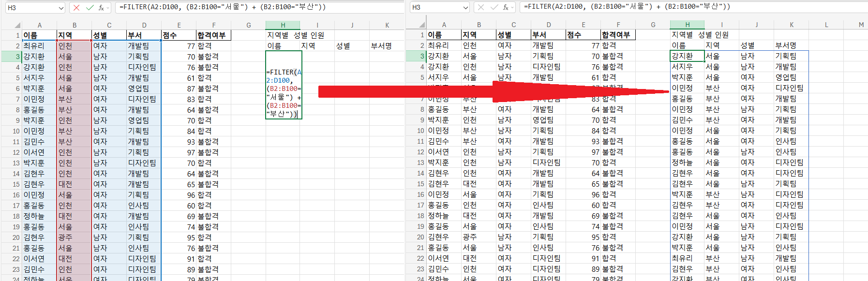Open the Name Box dropdown in left sheet

(60, 8)
